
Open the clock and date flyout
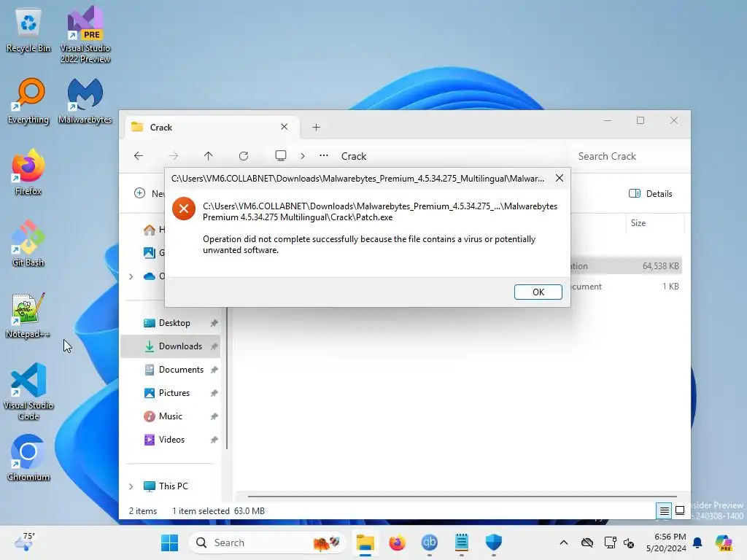666,542
